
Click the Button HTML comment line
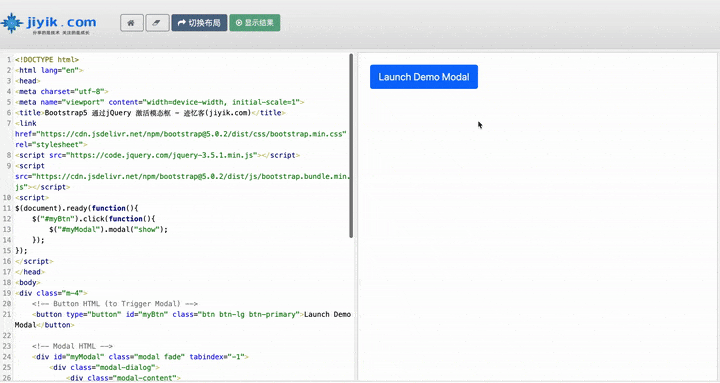click(115, 304)
